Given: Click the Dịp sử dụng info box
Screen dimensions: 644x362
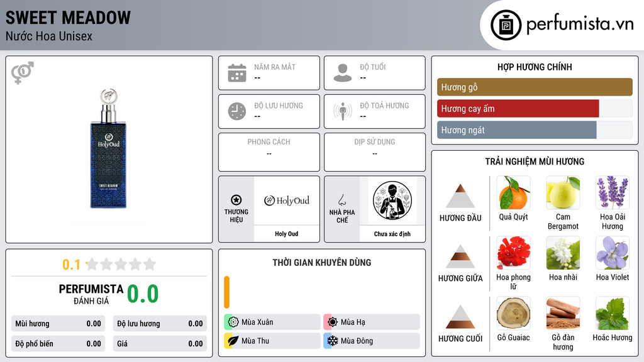Looking at the screenshot, I should click(375, 152).
